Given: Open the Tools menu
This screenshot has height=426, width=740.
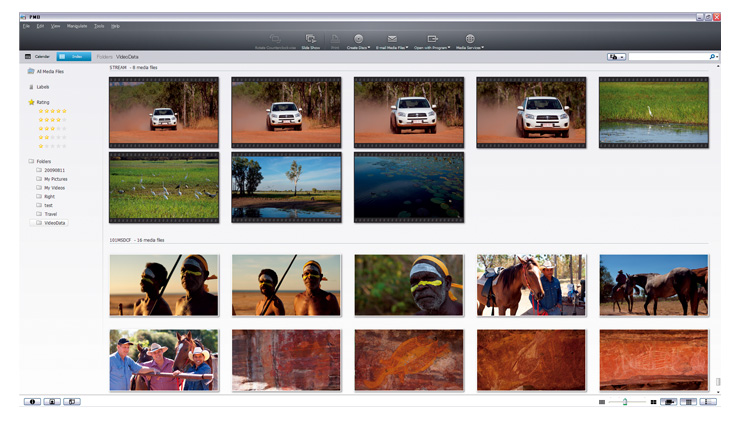Looking at the screenshot, I should (99, 25).
